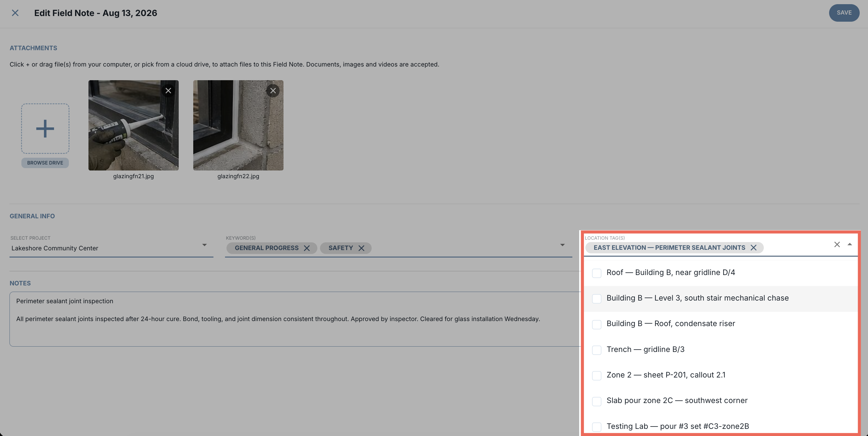Open Browse Drive to pick cloud files

pyautogui.click(x=45, y=163)
